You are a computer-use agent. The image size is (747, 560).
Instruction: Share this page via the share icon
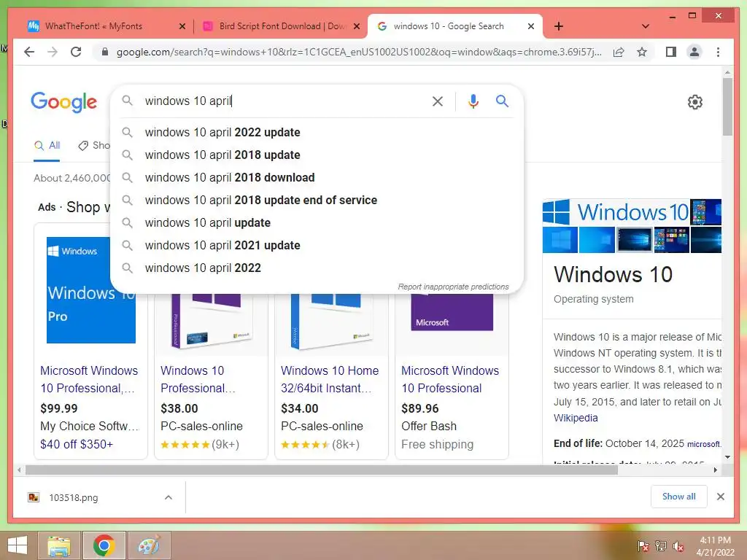619,52
